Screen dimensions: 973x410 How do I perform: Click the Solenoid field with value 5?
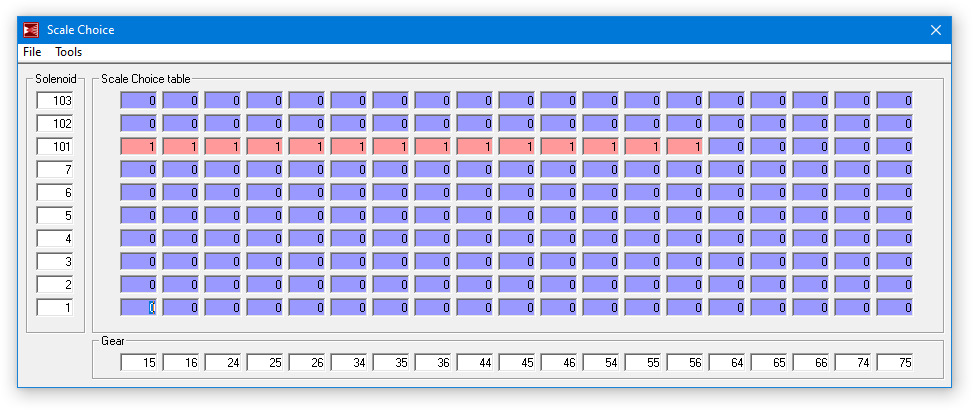[55, 215]
